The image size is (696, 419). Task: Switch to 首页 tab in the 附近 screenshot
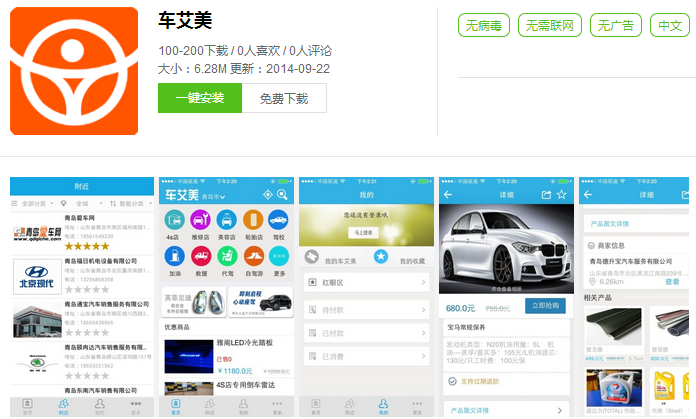pos(27,406)
